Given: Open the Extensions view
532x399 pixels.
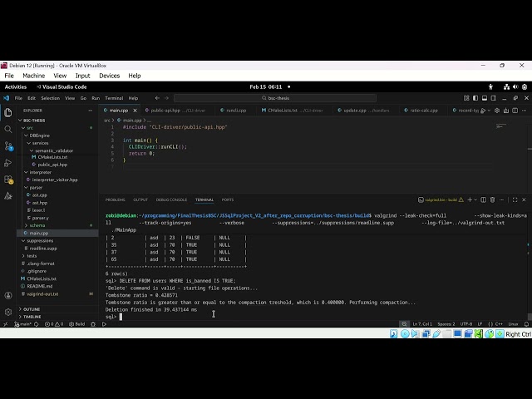Looking at the screenshot, I should point(8,180).
